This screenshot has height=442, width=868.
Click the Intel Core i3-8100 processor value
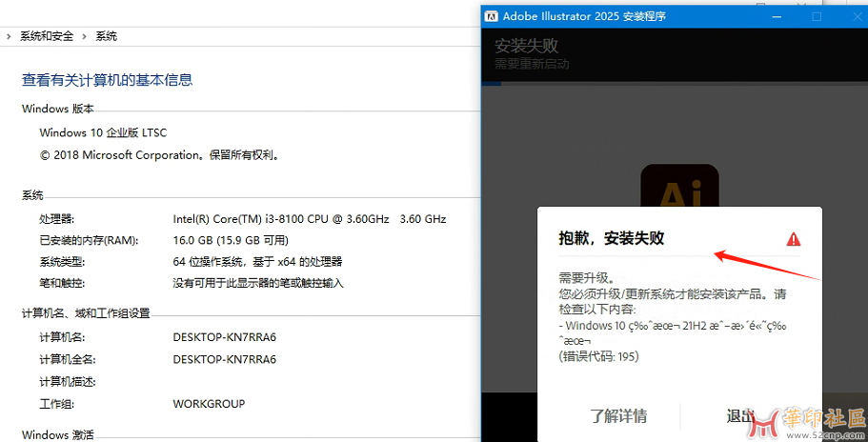310,218
